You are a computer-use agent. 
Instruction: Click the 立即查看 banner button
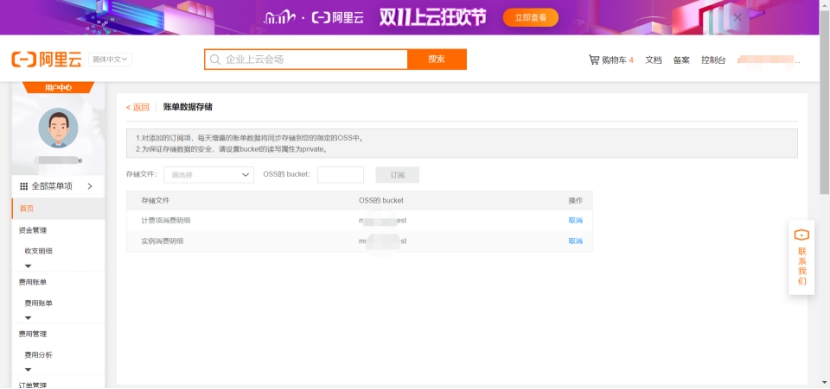coord(530,17)
